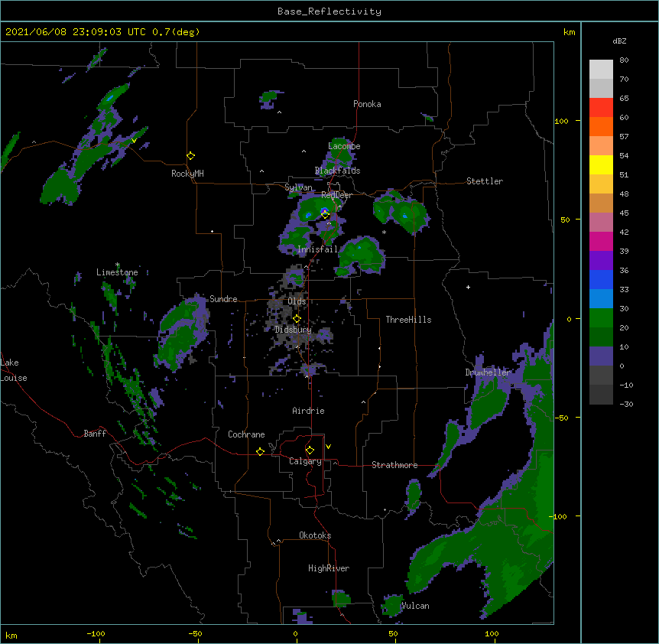The width and height of the screenshot is (659, 644).
Task: Click the RedDeer city label
Action: [336, 195]
